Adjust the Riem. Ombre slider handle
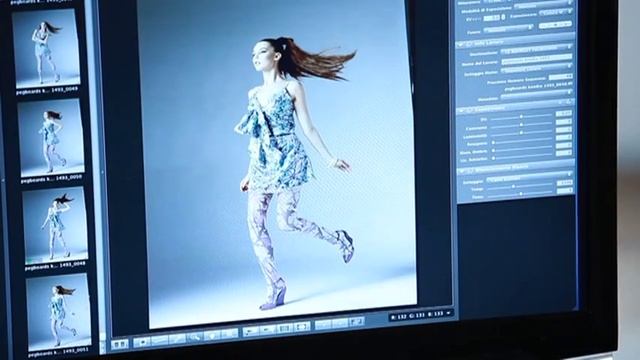 493,151
